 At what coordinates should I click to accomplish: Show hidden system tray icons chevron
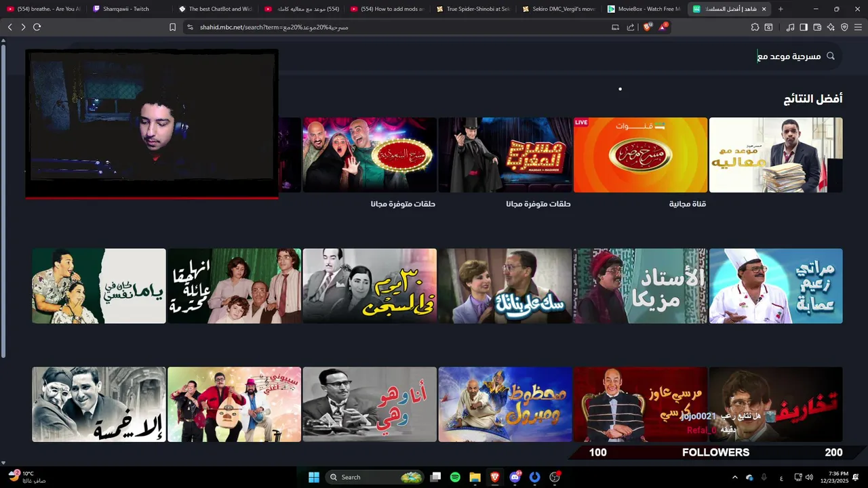pyautogui.click(x=734, y=477)
